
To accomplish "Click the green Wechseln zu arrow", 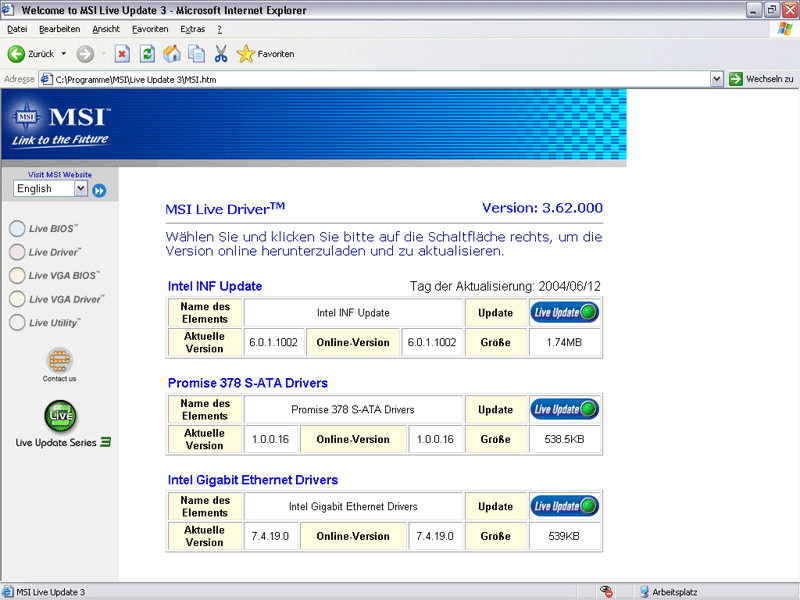I will pyautogui.click(x=736, y=79).
